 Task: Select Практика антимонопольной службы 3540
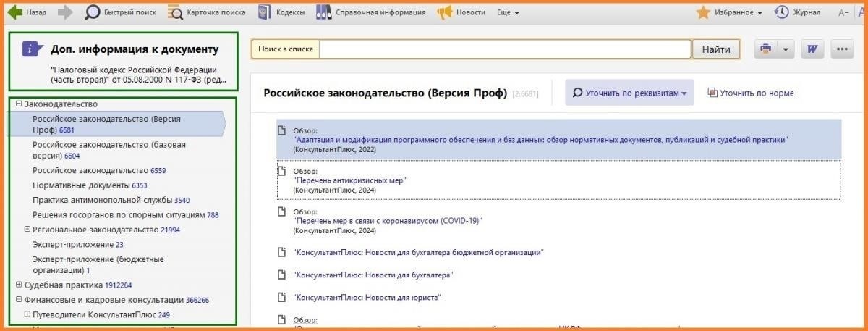111,199
